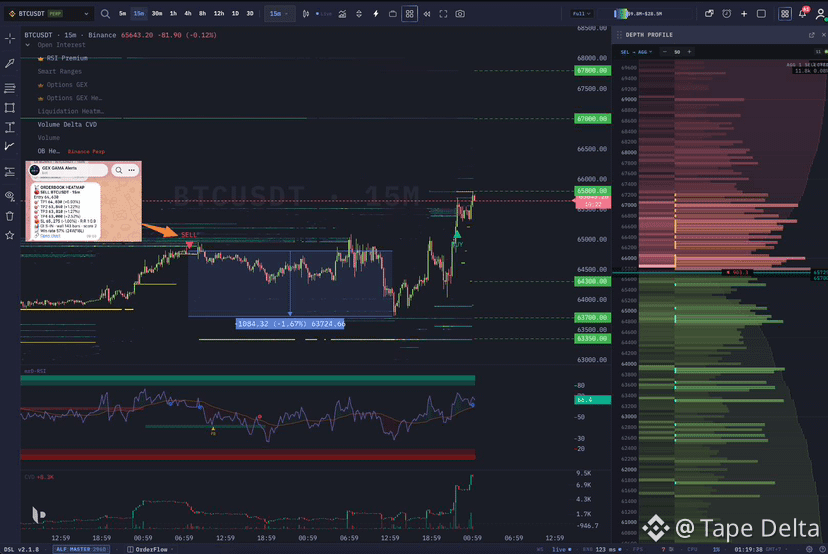Switch to 1h timeframe
Screen dimensions: 828x554
173,14
